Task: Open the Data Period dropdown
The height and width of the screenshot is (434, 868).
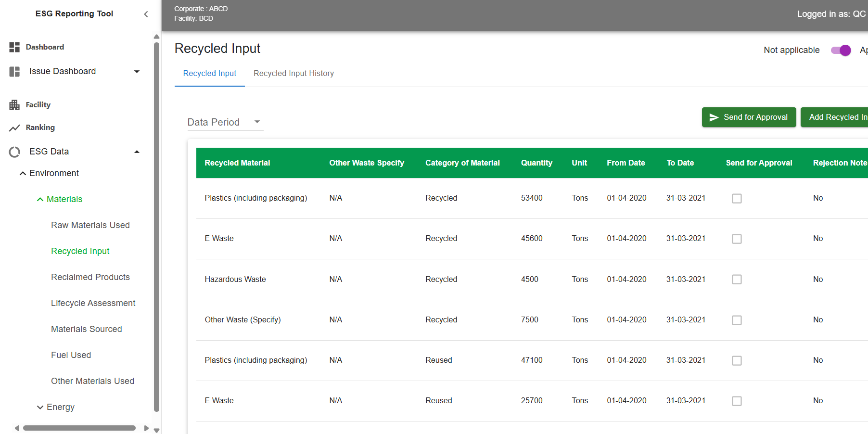Action: (x=225, y=122)
